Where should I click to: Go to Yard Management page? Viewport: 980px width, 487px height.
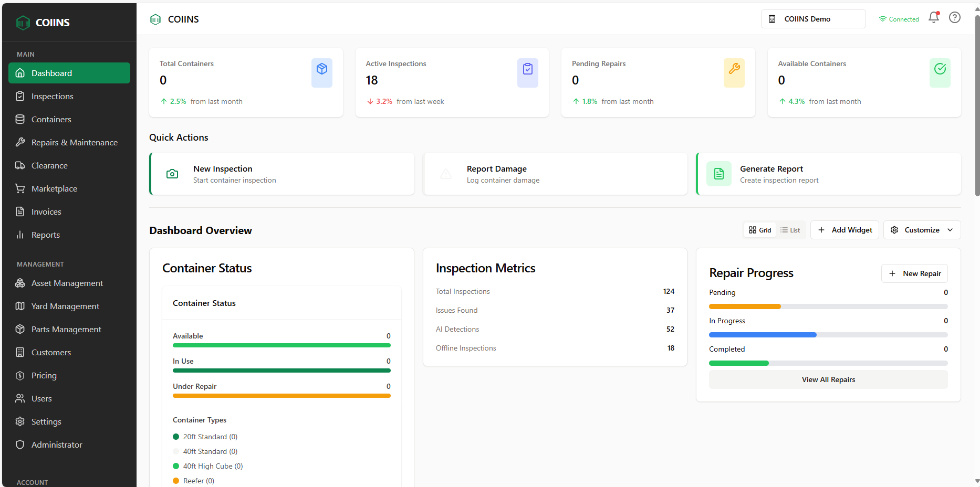(65, 306)
